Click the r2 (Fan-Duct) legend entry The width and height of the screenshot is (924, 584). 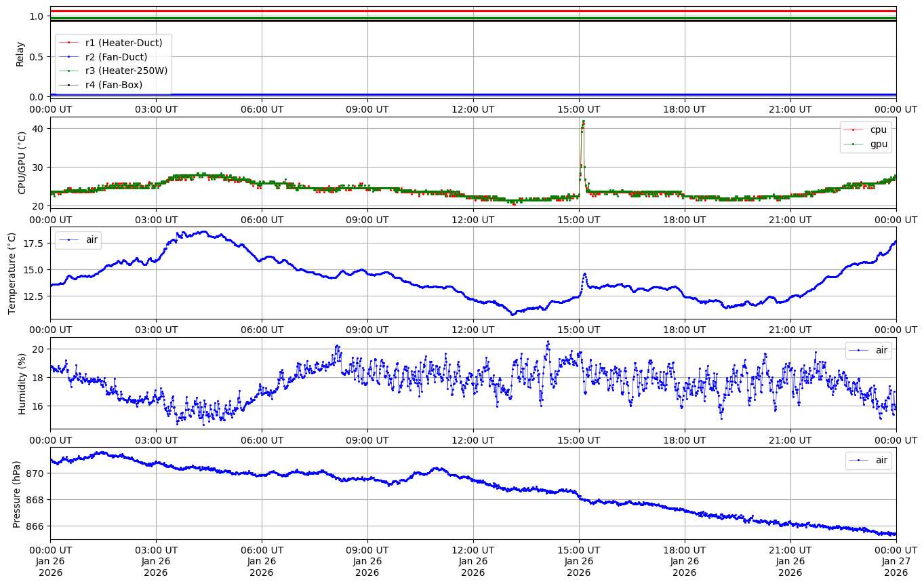(x=119, y=57)
